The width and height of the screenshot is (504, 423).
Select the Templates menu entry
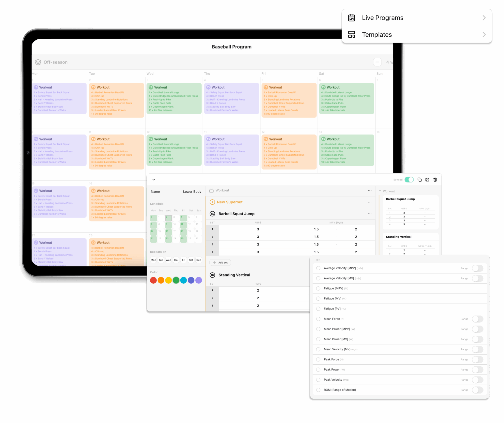(377, 34)
